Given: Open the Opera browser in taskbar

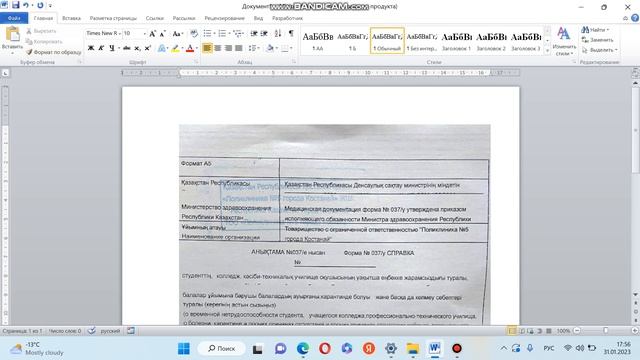Looking at the screenshot, I should click(325, 348).
